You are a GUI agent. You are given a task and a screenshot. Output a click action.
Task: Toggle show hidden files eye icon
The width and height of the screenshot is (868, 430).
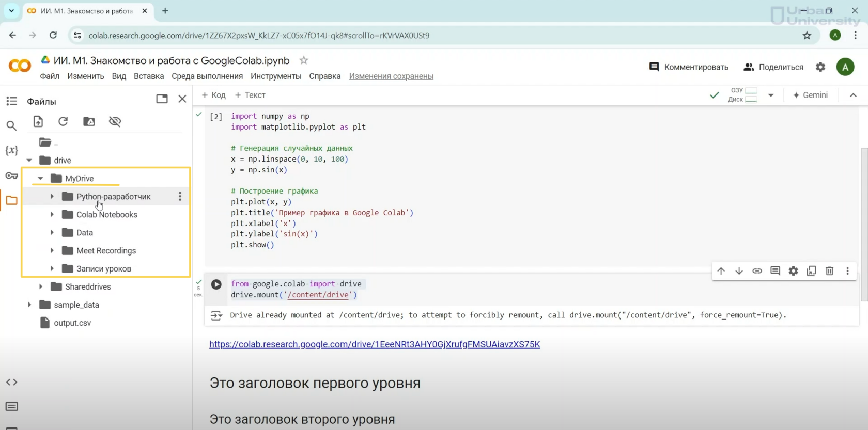pyautogui.click(x=115, y=121)
